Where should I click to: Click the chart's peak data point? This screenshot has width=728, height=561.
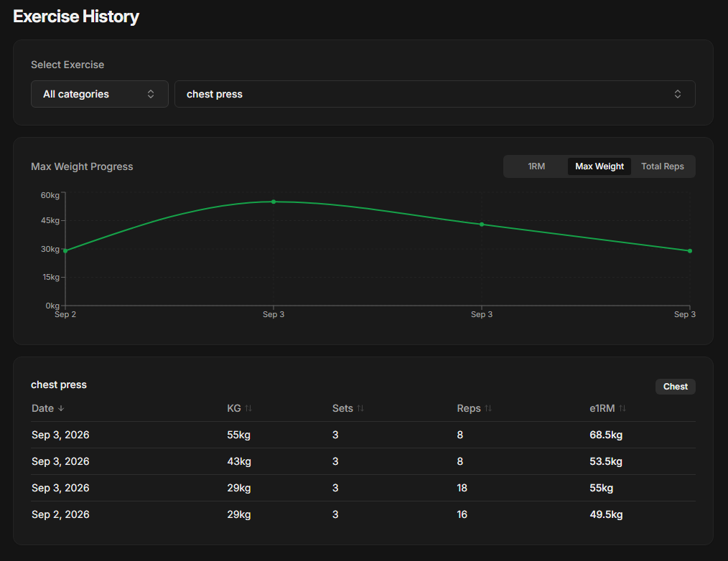(274, 202)
